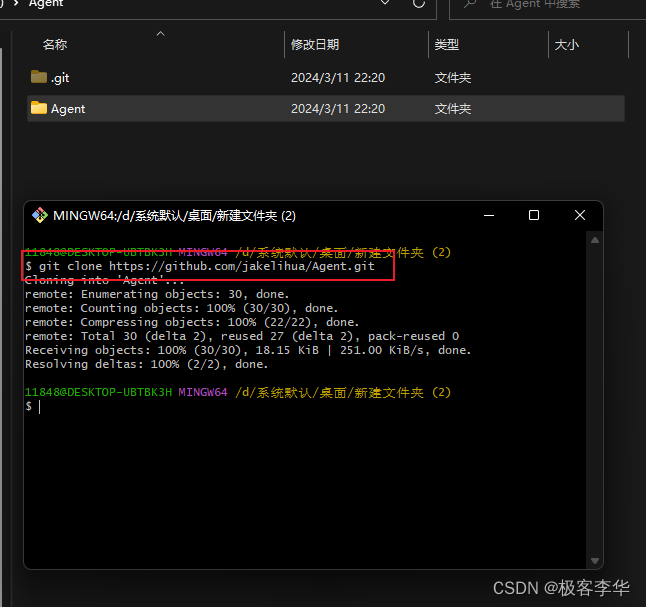Click the terminal prompt cursor line

(33, 406)
